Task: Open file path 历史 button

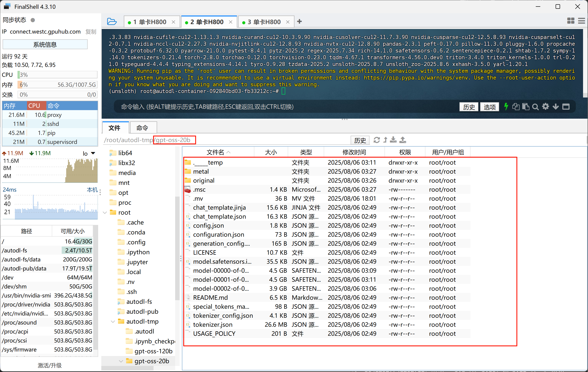Action: pyautogui.click(x=360, y=140)
